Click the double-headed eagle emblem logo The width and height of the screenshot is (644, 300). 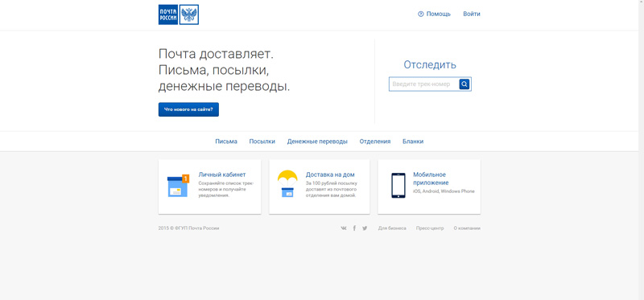pyautogui.click(x=189, y=14)
